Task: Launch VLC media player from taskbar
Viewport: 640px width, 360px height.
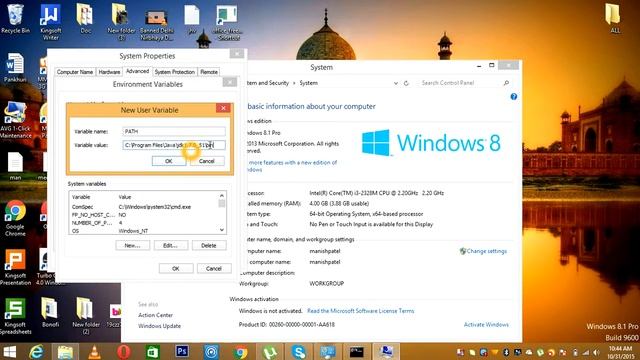Action: [x=95, y=351]
